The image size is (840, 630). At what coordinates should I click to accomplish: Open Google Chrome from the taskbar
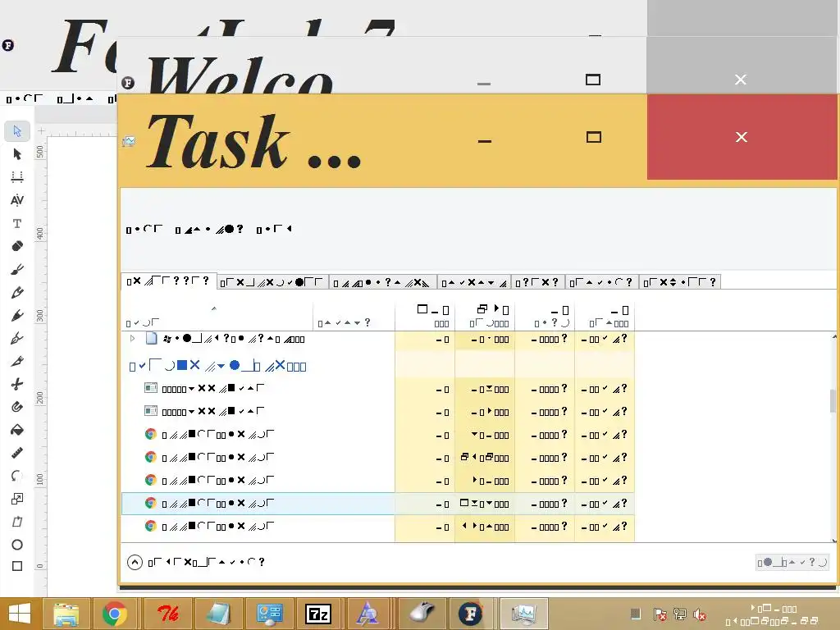(114, 614)
